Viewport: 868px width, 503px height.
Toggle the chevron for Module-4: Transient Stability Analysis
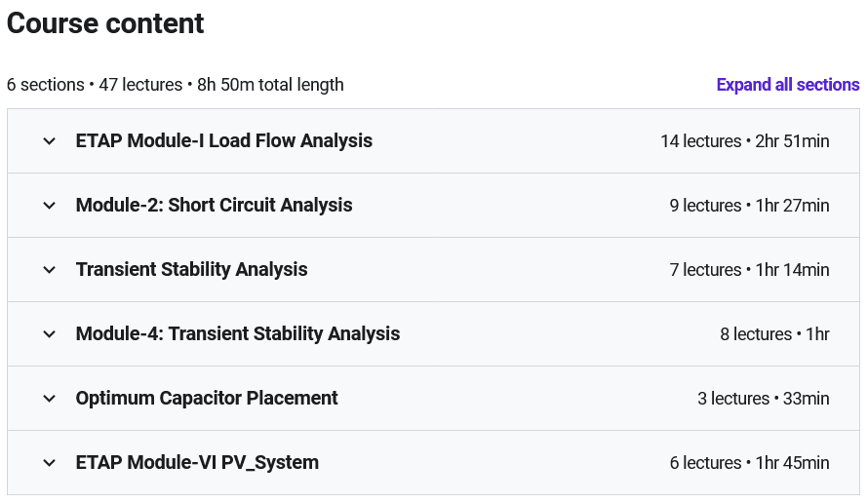50,334
